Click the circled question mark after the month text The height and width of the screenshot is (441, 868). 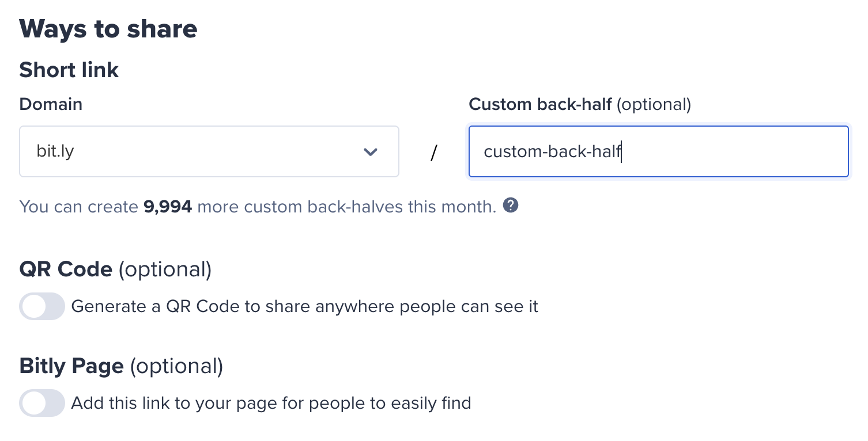512,206
